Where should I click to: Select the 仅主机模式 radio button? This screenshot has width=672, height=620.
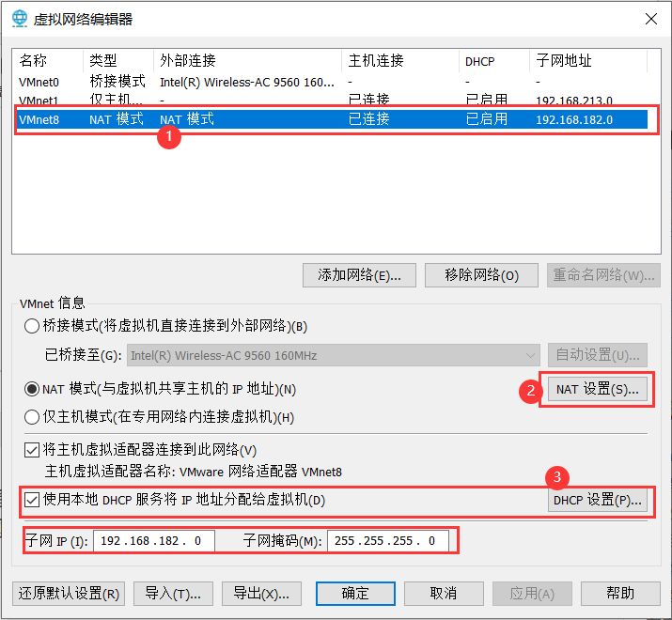point(32,417)
